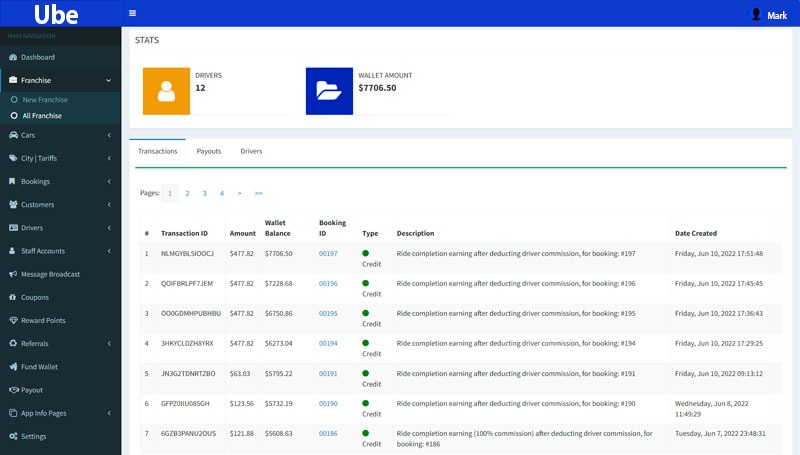Click the Message Broadcast megaphone icon

pyautogui.click(x=12, y=274)
